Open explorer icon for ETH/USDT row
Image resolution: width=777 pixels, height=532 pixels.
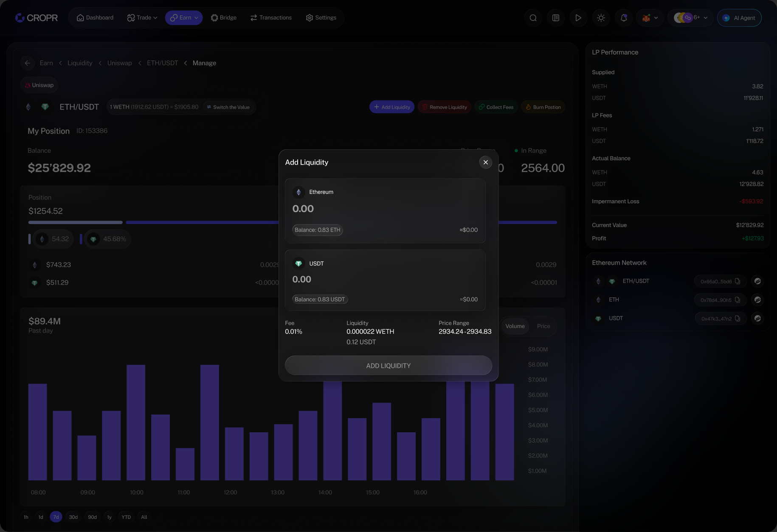point(757,281)
